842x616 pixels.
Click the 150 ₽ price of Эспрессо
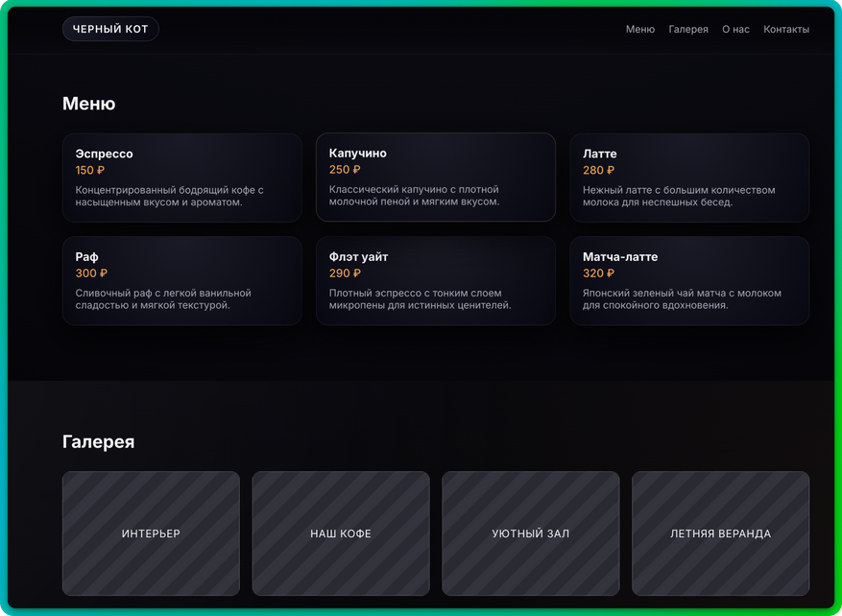[x=90, y=171]
